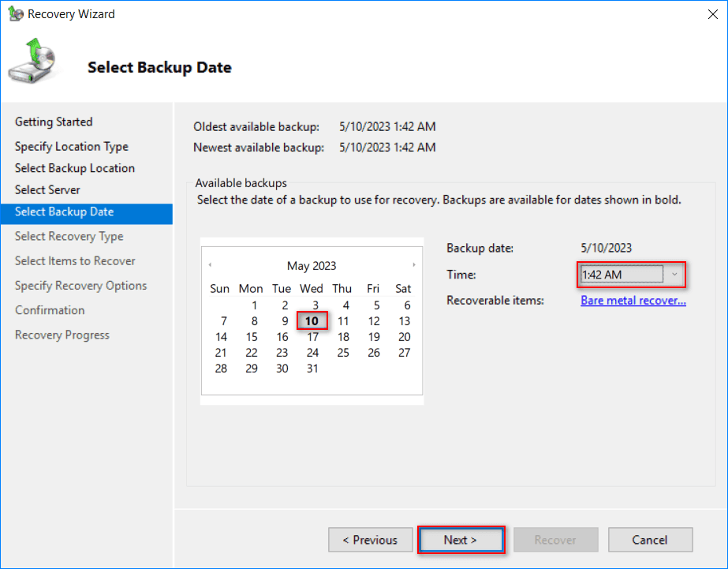
Task: Go to previous month in calendar
Action: click(210, 265)
